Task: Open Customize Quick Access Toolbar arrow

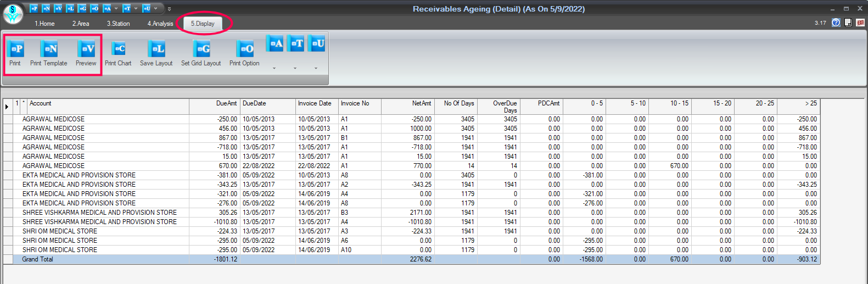Action: tap(169, 9)
